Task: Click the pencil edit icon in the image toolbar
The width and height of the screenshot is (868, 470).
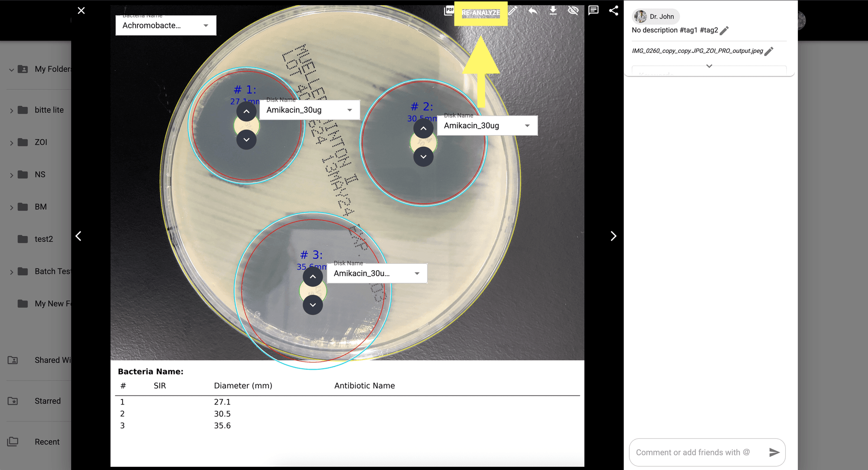Action: pyautogui.click(x=513, y=10)
